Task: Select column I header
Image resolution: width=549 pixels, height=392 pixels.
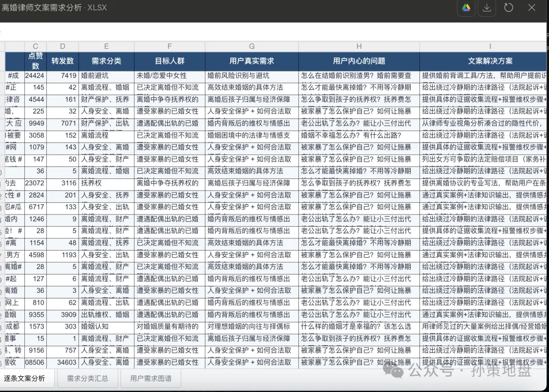Action: click(490, 46)
